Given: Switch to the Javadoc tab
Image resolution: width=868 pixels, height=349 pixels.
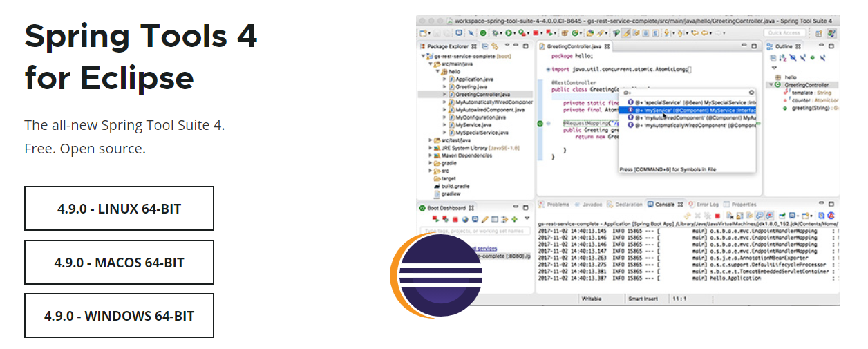Looking at the screenshot, I should pos(588,205).
